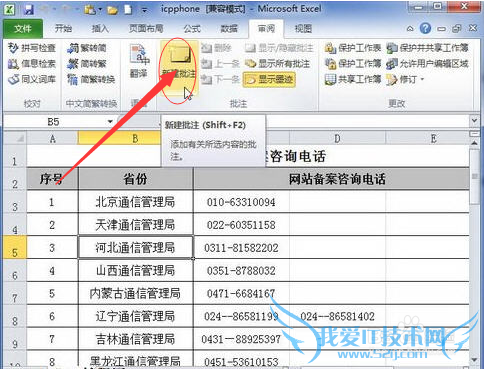Screen dimensions: 485x369
Task: Select cell 024--86581402
Action: coord(337,316)
